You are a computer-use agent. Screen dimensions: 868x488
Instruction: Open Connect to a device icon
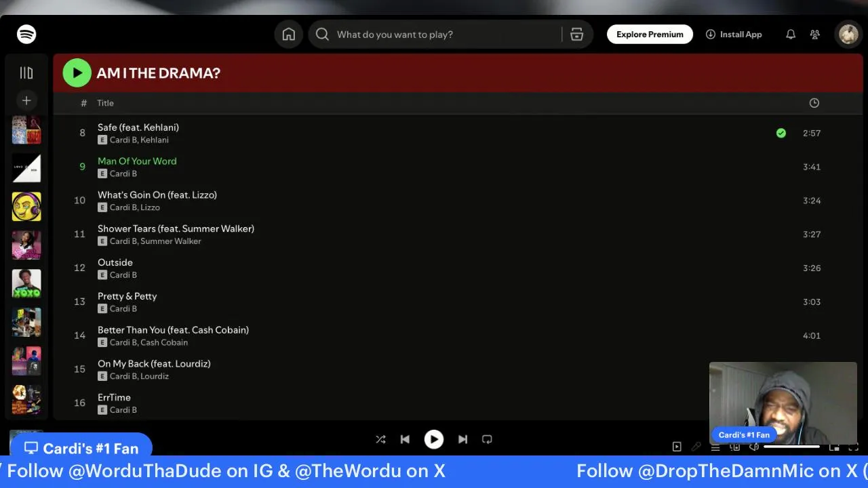coord(734,447)
